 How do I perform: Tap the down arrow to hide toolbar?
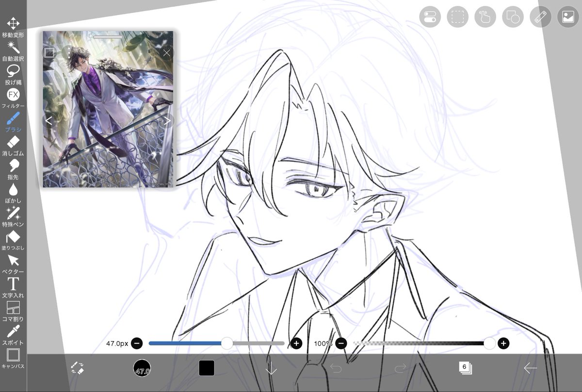(x=271, y=368)
